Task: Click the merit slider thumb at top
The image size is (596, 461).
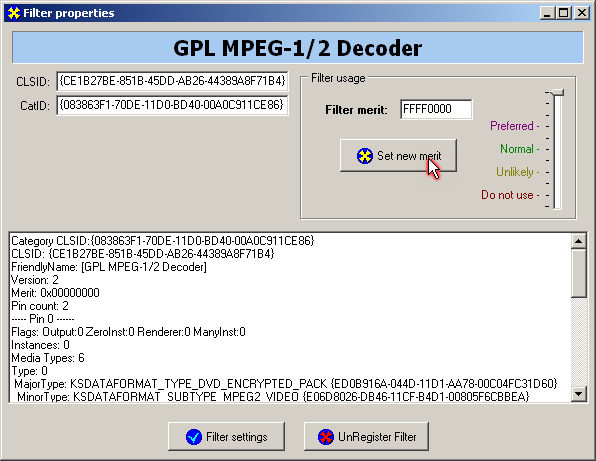Action: pos(558,92)
